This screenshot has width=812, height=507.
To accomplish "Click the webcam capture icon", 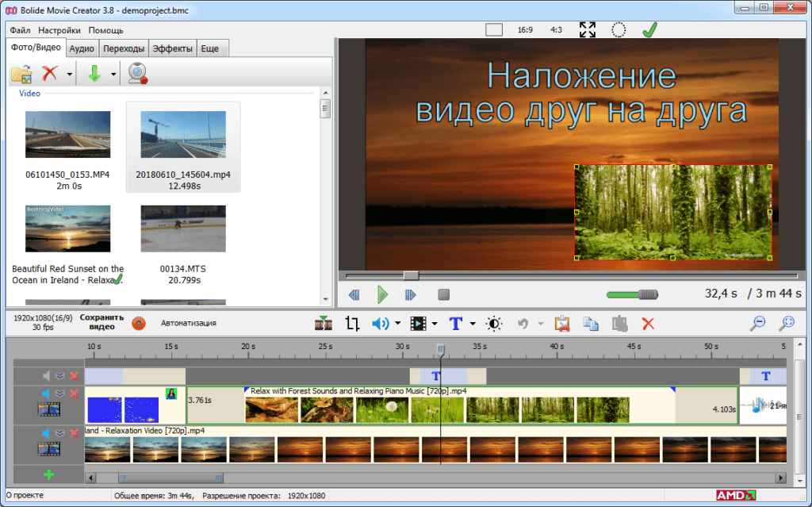I will (140, 74).
